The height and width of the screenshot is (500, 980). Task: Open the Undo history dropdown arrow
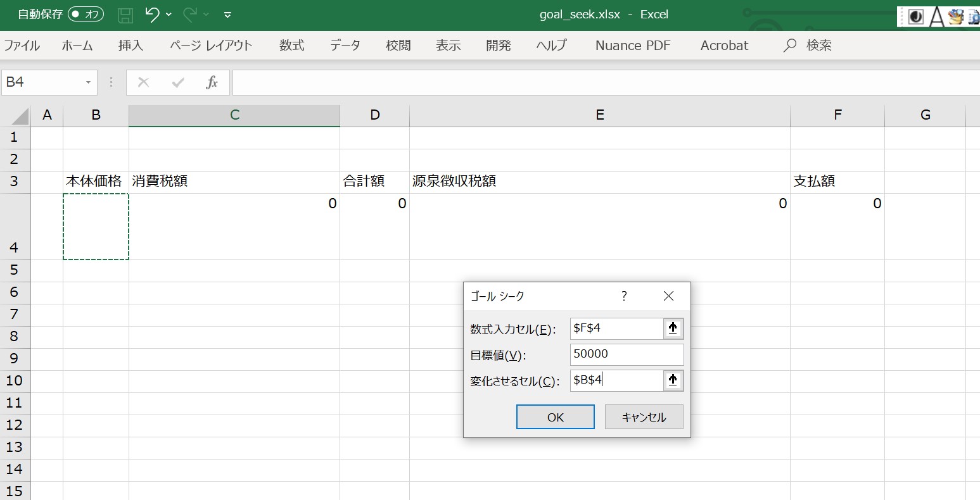click(169, 15)
